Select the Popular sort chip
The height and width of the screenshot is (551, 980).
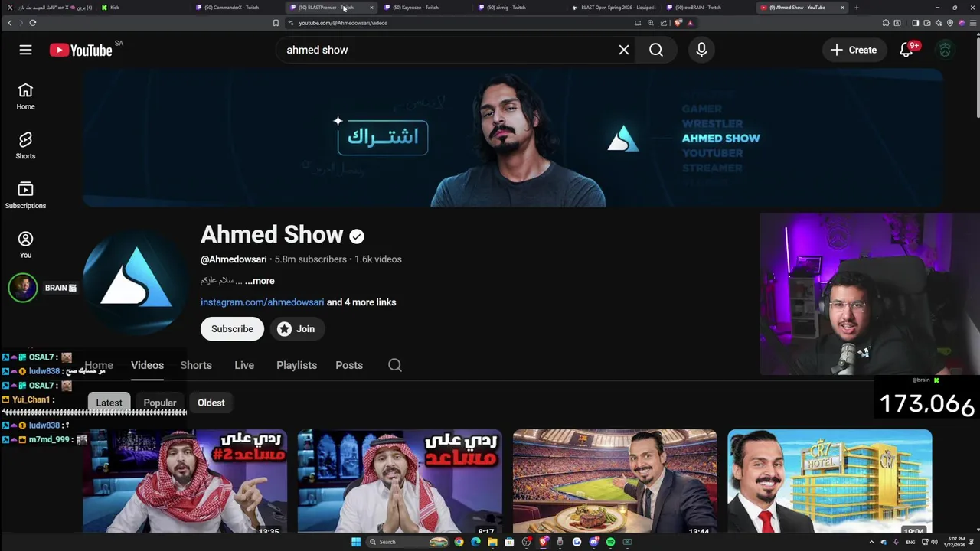(x=160, y=403)
